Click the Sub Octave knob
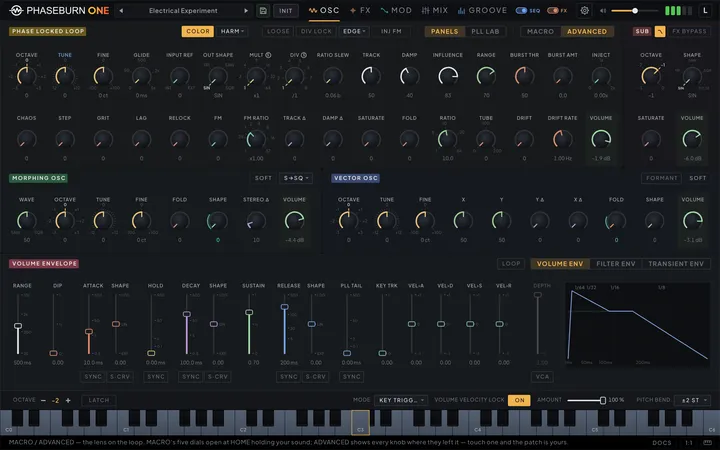Image resolution: width=720 pixels, height=450 pixels. click(x=651, y=76)
